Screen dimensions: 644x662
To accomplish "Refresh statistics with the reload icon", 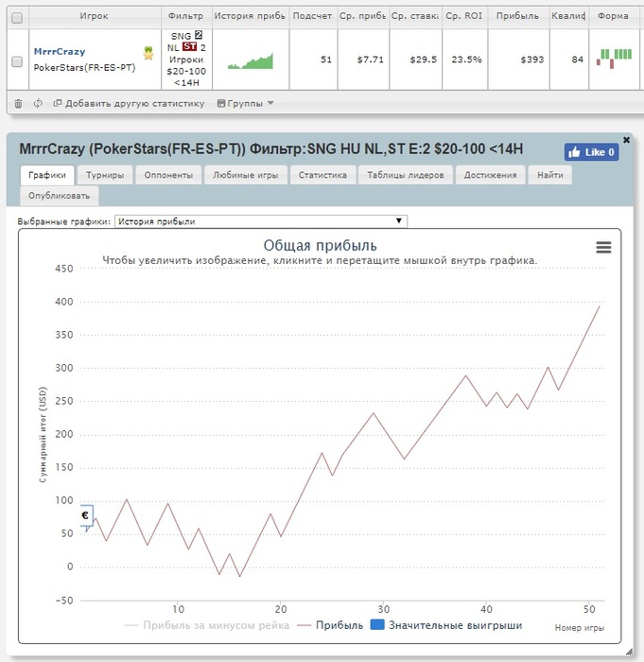I will pos(38,103).
